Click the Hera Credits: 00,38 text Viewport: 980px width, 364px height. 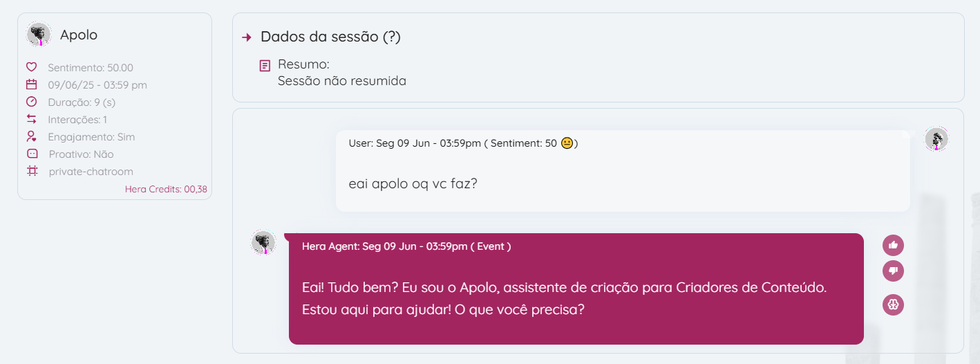[x=166, y=189]
